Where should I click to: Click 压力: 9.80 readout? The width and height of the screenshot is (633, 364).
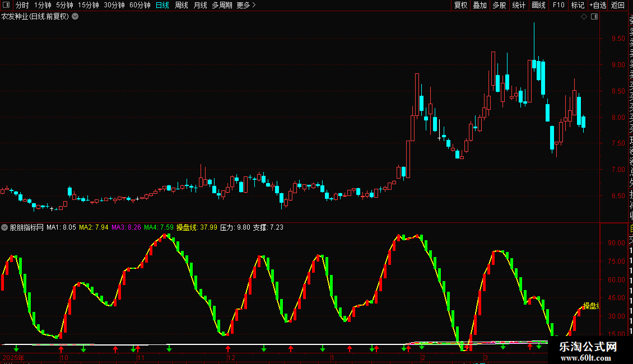coord(235,227)
